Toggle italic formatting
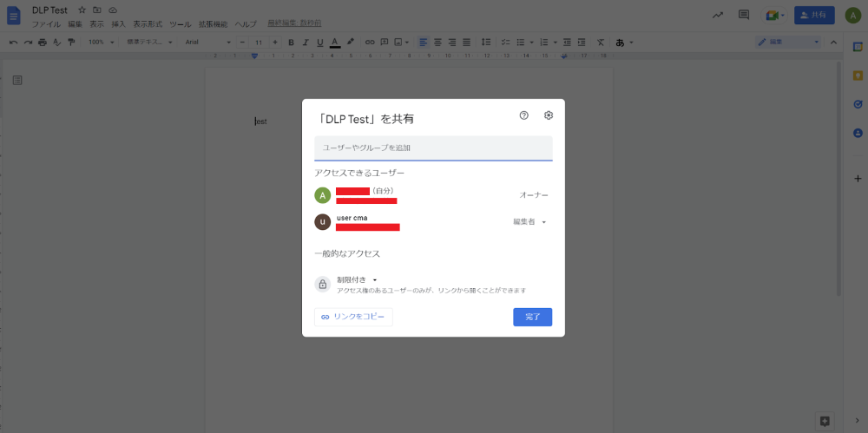This screenshot has height=433, width=868. [x=306, y=42]
